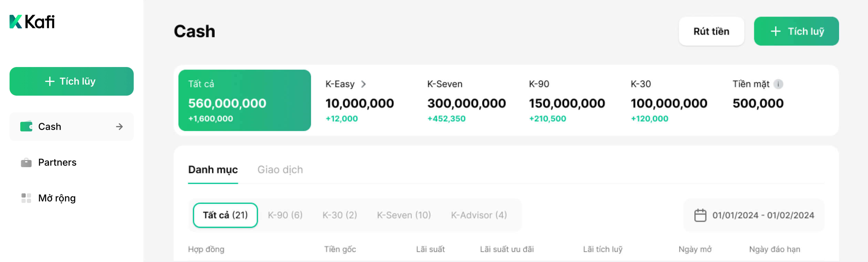868x262 pixels.
Task: Click the Rút tiền button
Action: coord(711,31)
